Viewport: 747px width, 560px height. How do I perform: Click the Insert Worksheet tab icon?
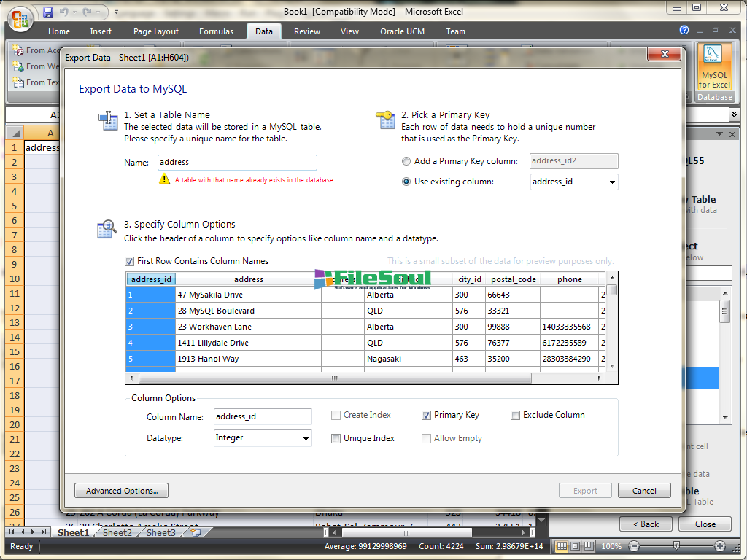[x=195, y=533]
